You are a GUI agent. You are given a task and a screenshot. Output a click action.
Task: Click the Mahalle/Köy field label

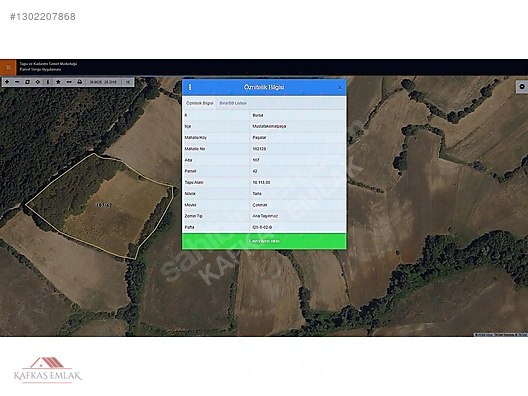tap(196, 138)
